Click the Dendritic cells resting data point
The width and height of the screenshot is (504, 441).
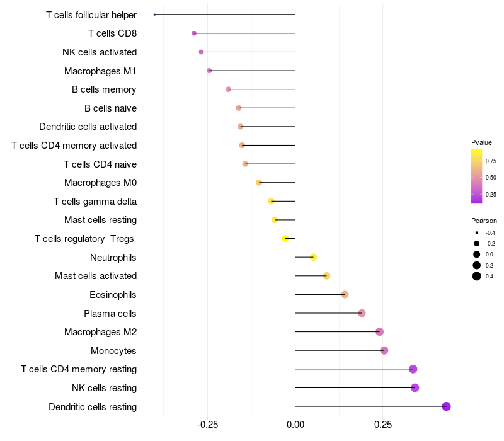pos(446,406)
